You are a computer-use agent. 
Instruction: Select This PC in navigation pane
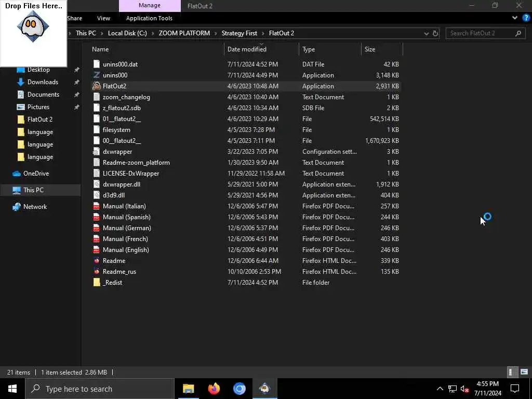[x=33, y=190]
